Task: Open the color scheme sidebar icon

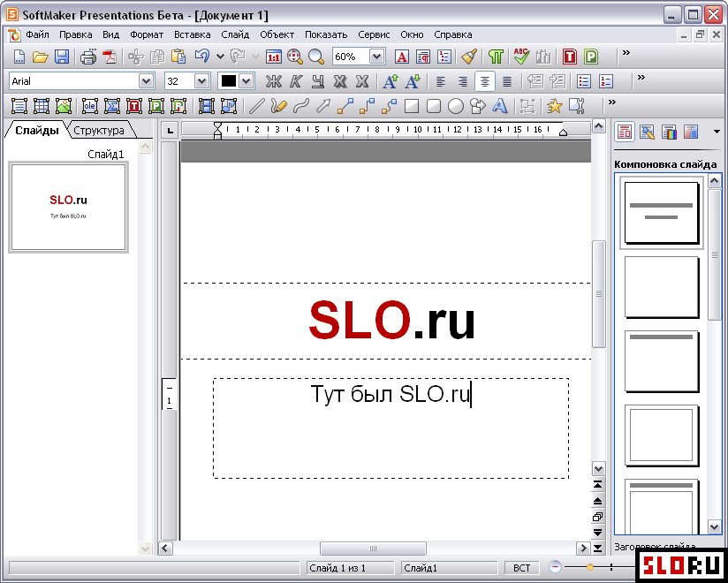Action: 669,132
